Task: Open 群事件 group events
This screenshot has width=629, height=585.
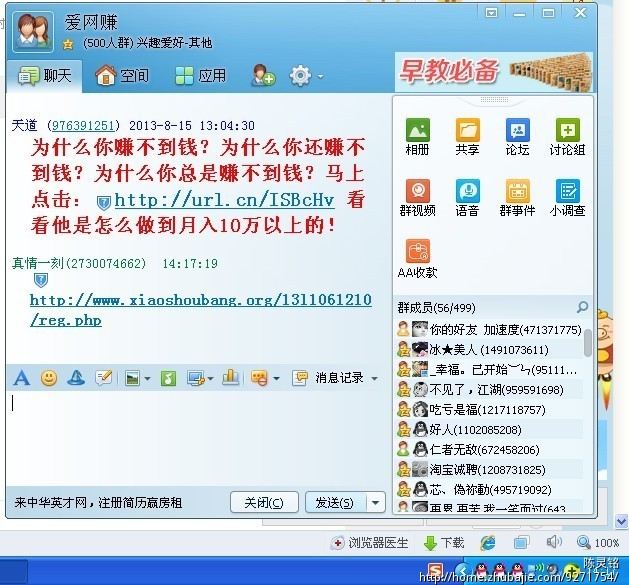Action: 517,197
